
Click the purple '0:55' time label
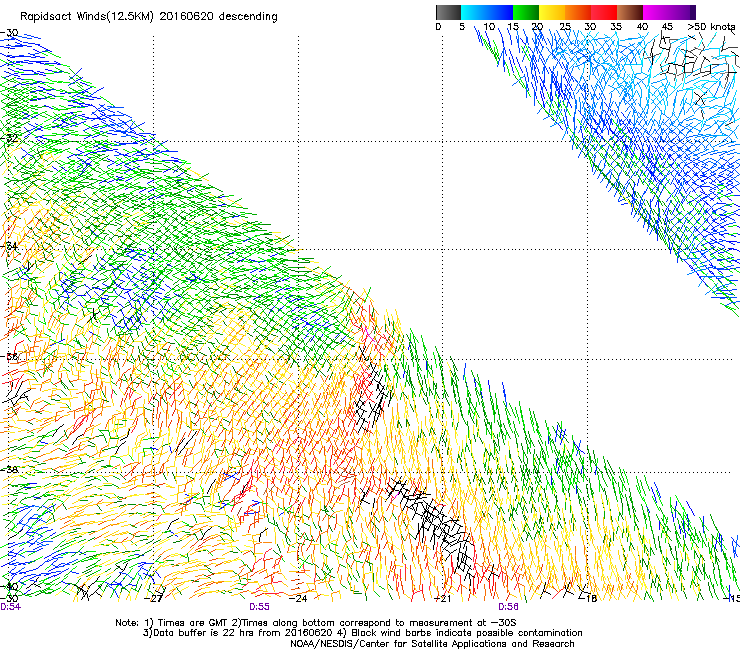pyautogui.click(x=259, y=607)
